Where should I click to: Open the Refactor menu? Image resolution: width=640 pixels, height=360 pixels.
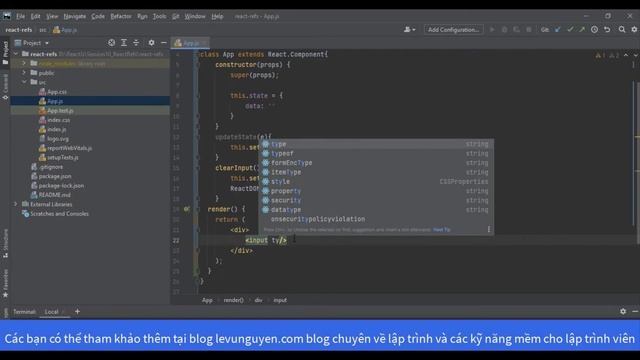121,16
